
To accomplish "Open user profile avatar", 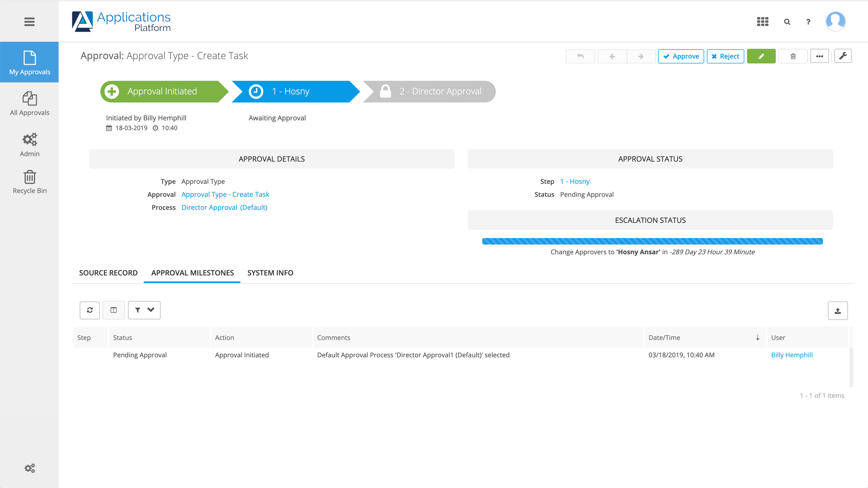I will (835, 21).
